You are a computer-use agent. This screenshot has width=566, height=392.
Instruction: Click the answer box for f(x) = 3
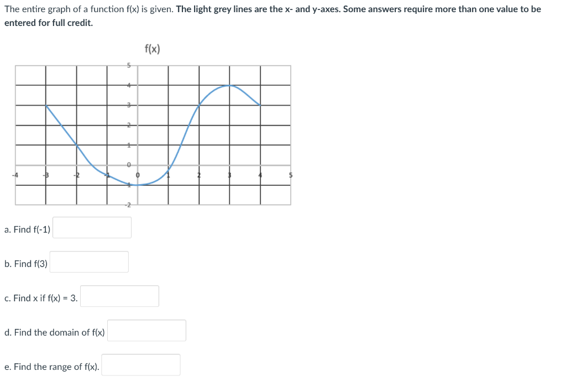click(x=119, y=296)
